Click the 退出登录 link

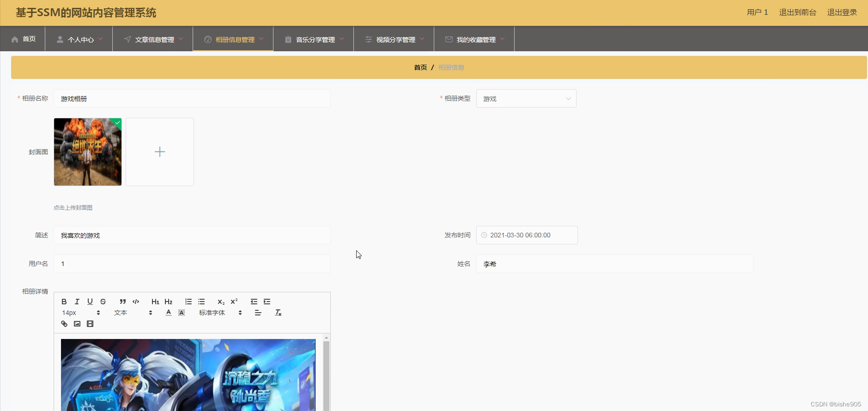click(x=842, y=12)
